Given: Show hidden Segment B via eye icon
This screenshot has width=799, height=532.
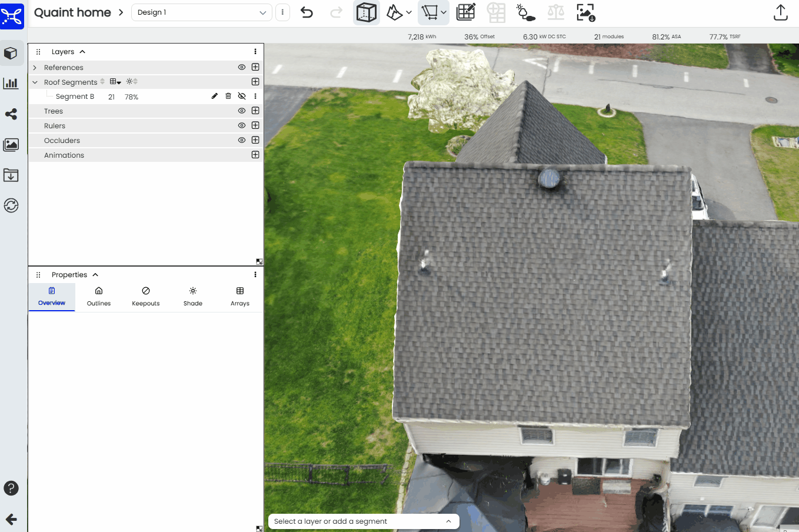Looking at the screenshot, I should pos(241,96).
